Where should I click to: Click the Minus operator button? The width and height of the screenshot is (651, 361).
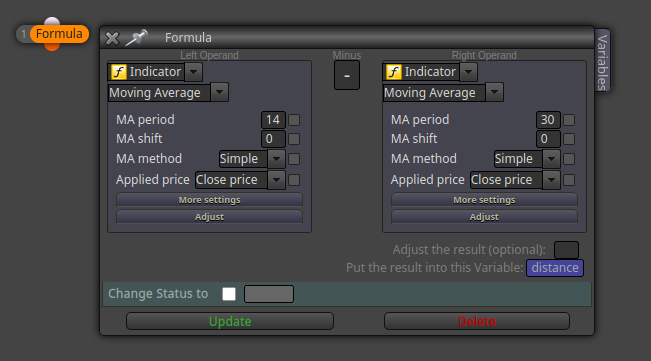(x=347, y=76)
